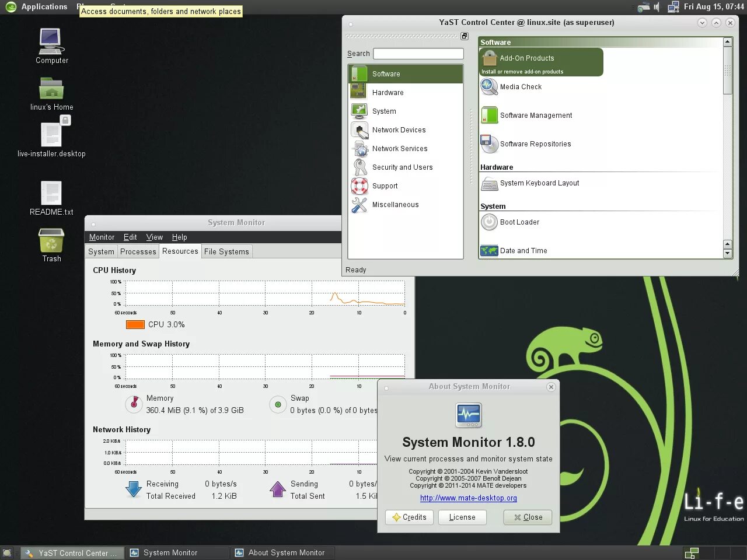Screen dimensions: 747x560
Task: Open the Monitor menu in System Monitor
Action: pyautogui.click(x=102, y=237)
